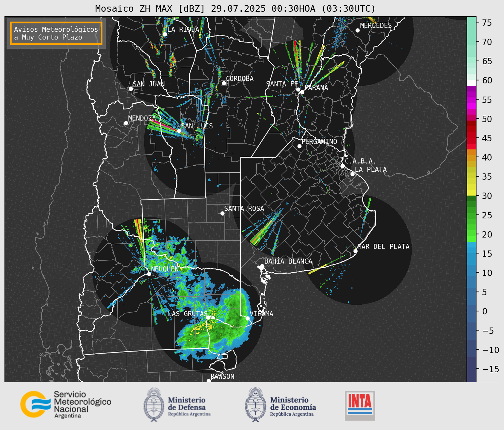
Task: Select the SANTA ROSA city marker dot
Action: click(x=222, y=213)
